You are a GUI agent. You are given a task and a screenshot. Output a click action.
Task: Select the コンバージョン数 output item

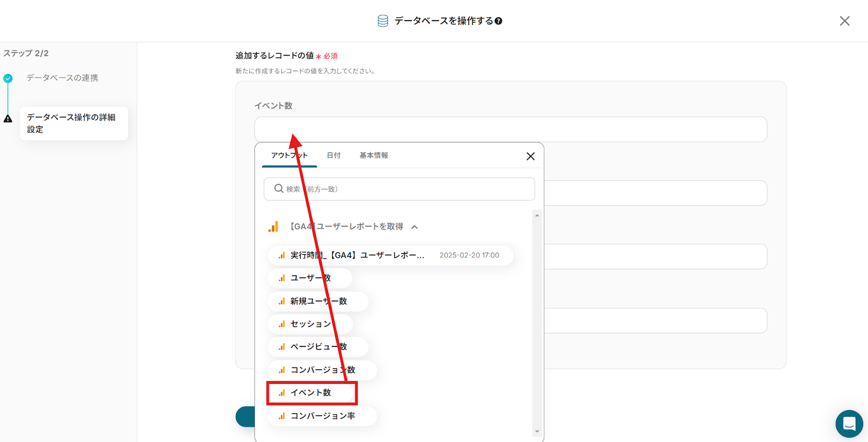(x=322, y=370)
